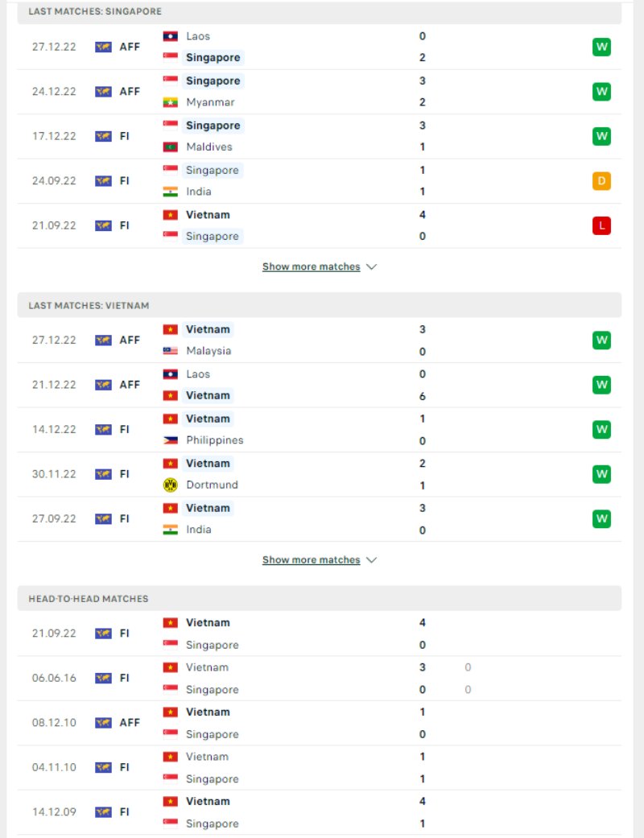Viewport: 644px width, 838px height.
Task: Click Show more matches under the Singapore section
Action: click(311, 266)
